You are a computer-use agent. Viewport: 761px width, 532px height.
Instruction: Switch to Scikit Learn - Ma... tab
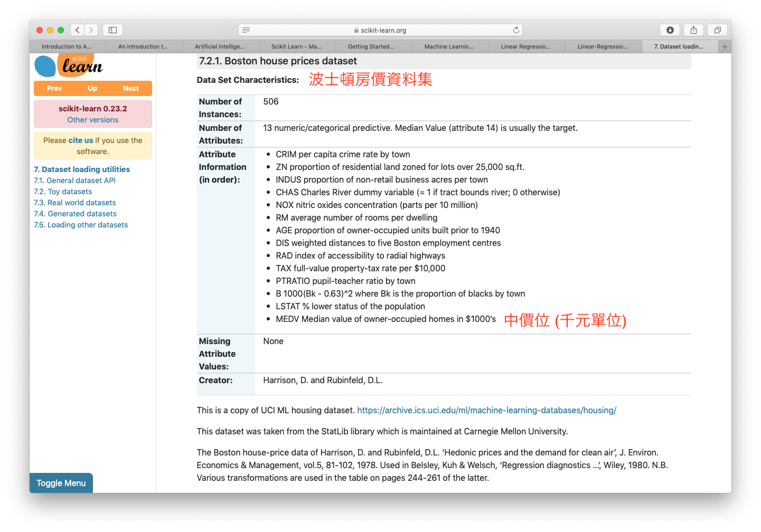[296, 46]
